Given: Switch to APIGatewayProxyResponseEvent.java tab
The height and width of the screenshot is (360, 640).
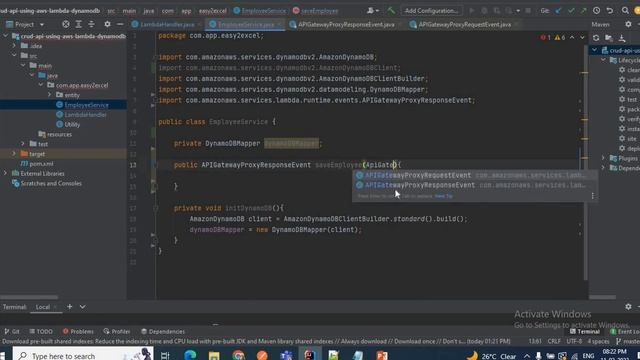Looking at the screenshot, I should [345, 24].
